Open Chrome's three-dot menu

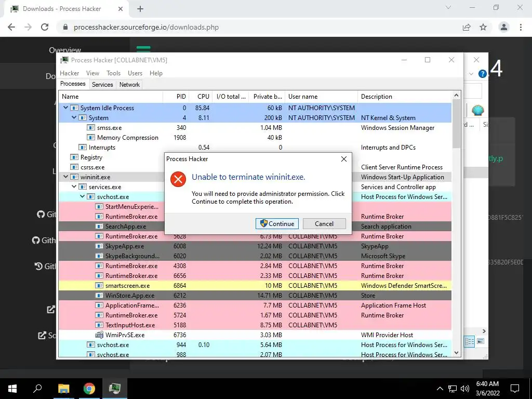point(521,27)
